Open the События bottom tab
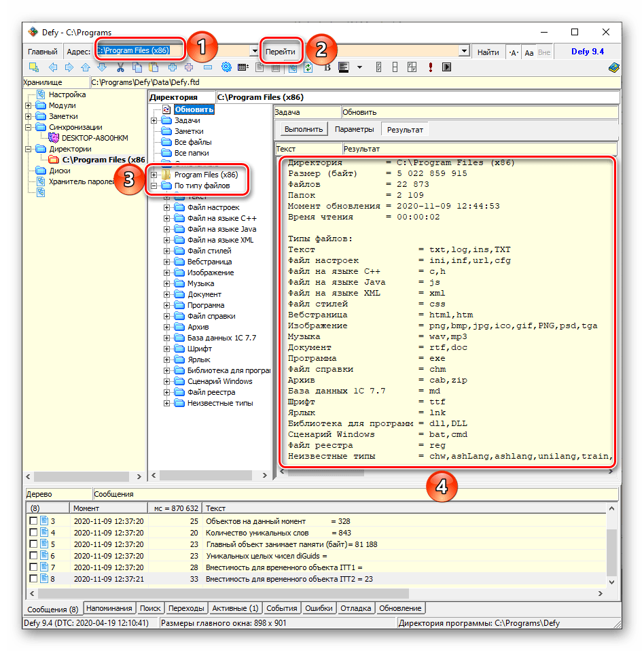Screen dimensions: 644x651 click(x=282, y=608)
